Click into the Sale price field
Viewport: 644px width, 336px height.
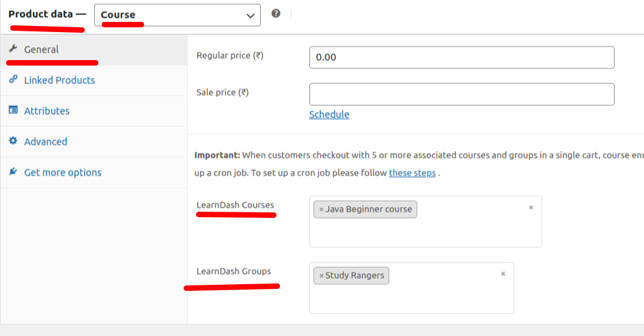coord(462,94)
